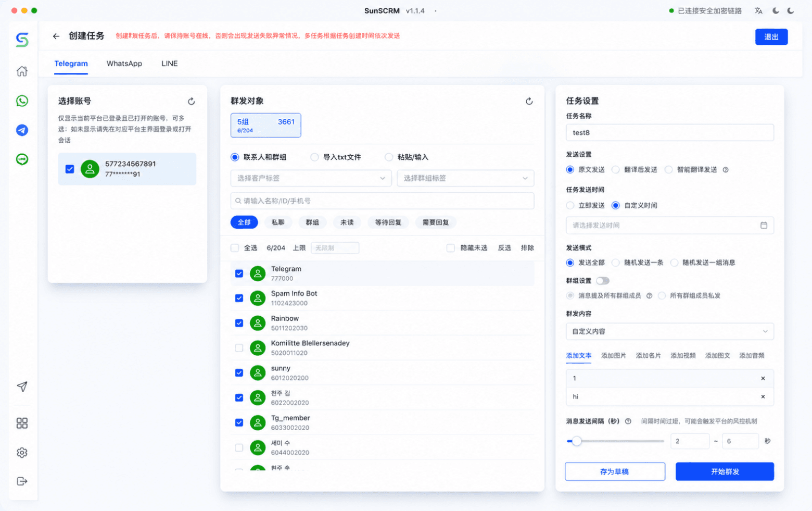Click 开始群发 to start broadcast
Screen dimensions: 812x511
pyautogui.click(x=725, y=471)
